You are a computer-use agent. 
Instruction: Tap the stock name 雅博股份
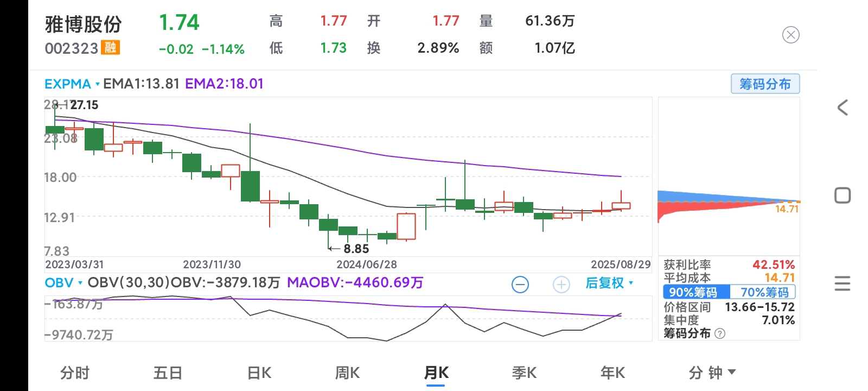tap(84, 24)
